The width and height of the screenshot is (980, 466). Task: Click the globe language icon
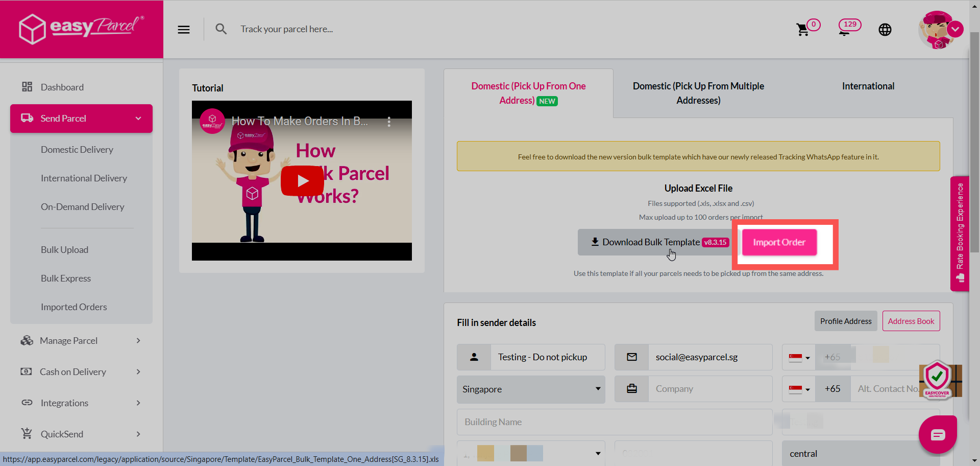pyautogui.click(x=885, y=30)
